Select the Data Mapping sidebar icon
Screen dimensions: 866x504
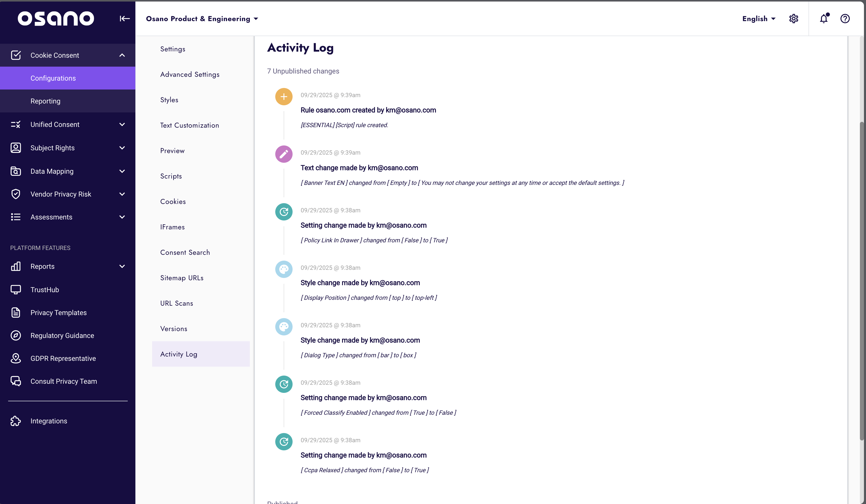(x=16, y=171)
